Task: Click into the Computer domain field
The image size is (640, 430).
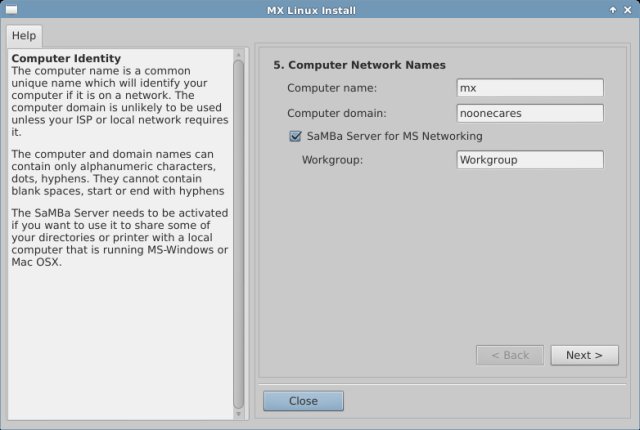Action: point(530,113)
